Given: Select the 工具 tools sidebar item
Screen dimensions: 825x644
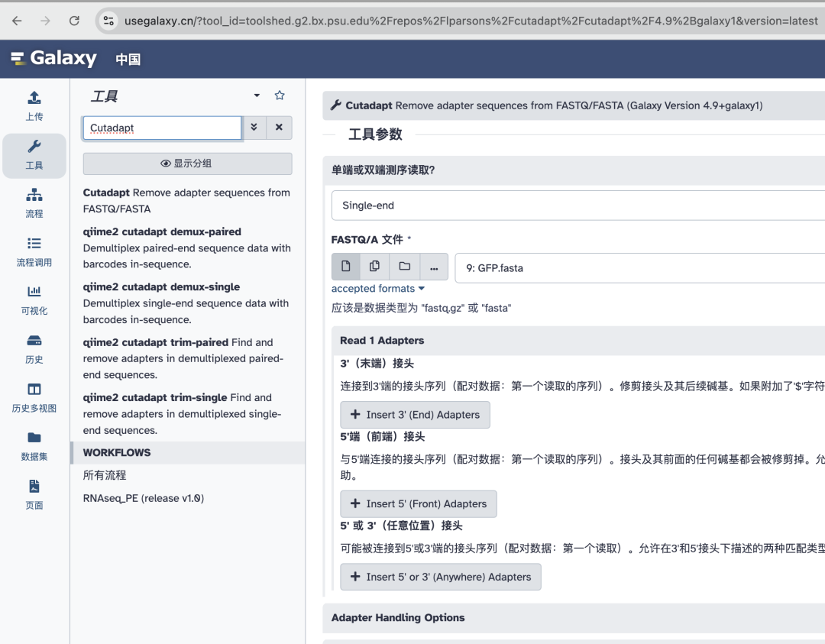Looking at the screenshot, I should click(x=34, y=155).
